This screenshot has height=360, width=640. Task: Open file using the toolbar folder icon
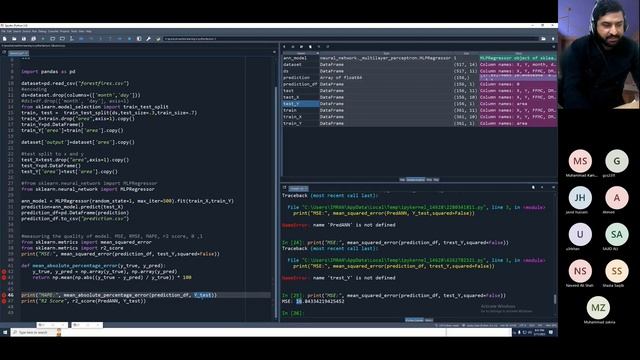coord(14,39)
